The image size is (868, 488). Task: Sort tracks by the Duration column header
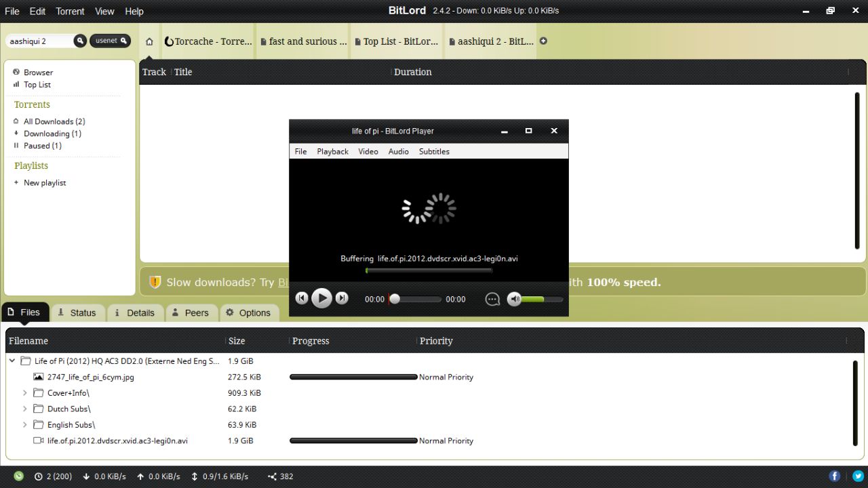[413, 72]
